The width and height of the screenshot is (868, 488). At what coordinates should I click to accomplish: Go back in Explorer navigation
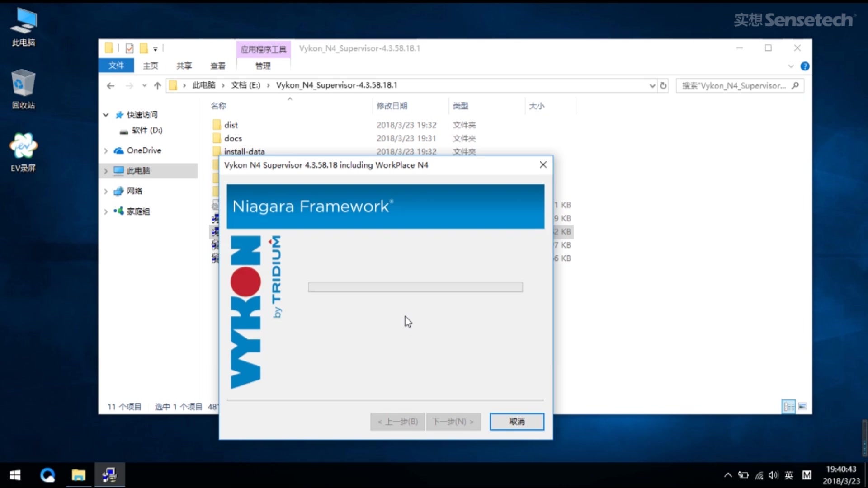coord(111,85)
